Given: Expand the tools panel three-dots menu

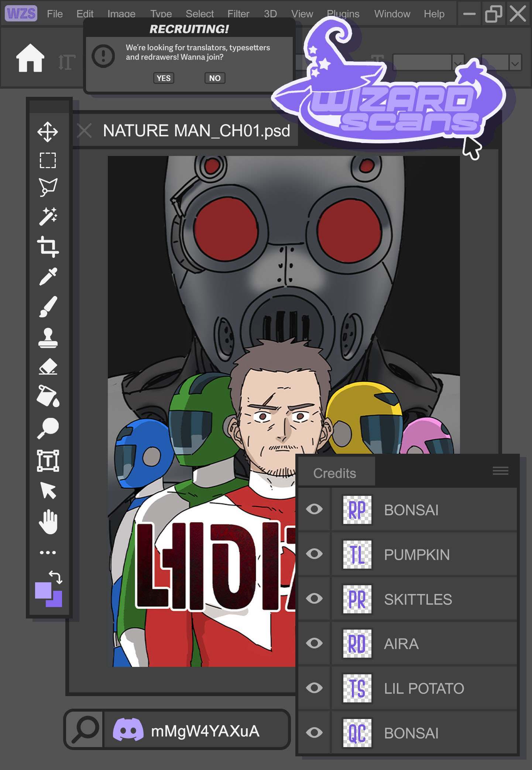Looking at the screenshot, I should (48, 553).
